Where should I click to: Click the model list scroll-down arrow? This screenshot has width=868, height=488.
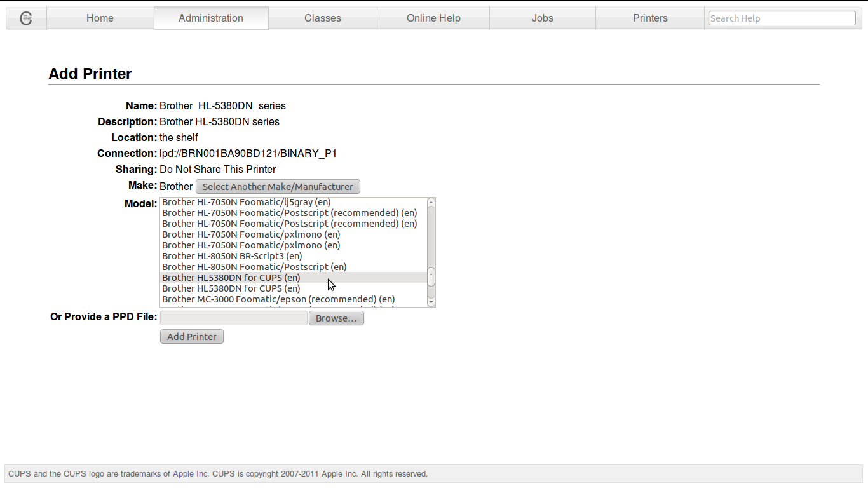coord(431,302)
